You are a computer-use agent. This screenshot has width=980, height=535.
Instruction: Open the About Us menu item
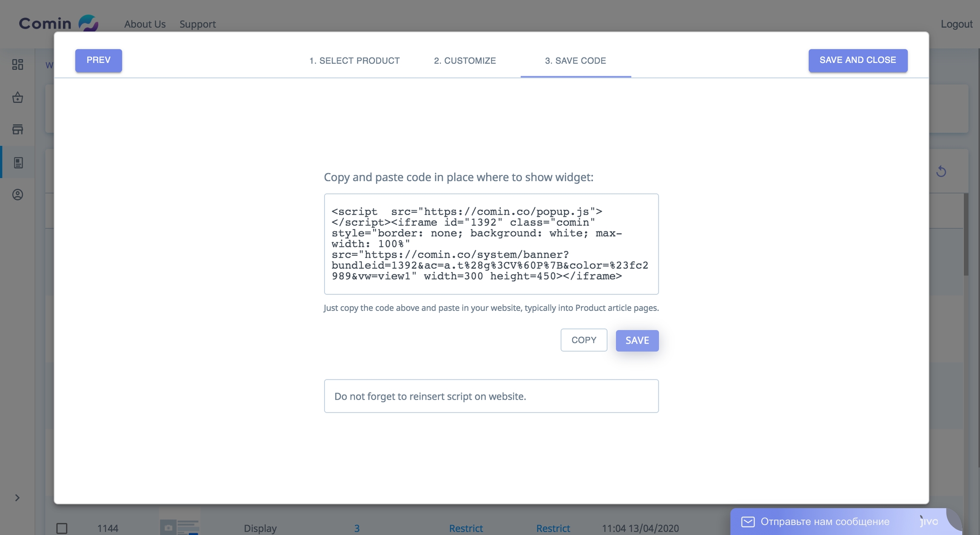[145, 24]
